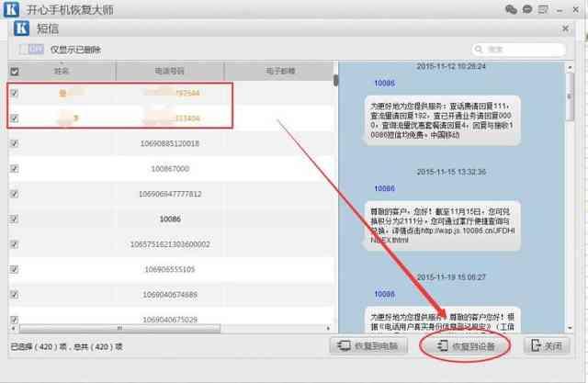Click the search box in 短信 panel
The width and height of the screenshot is (588, 383).
(518, 49)
